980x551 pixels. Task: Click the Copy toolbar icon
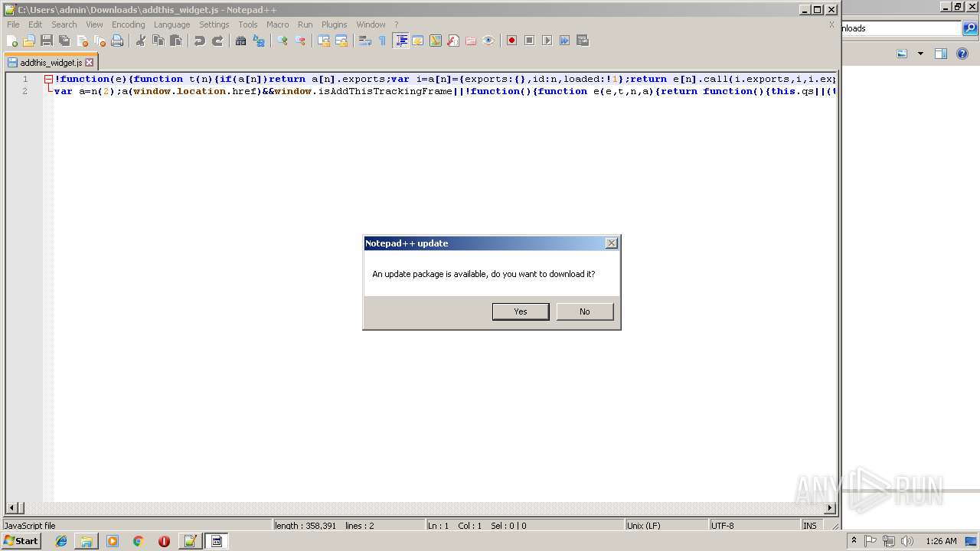click(158, 41)
